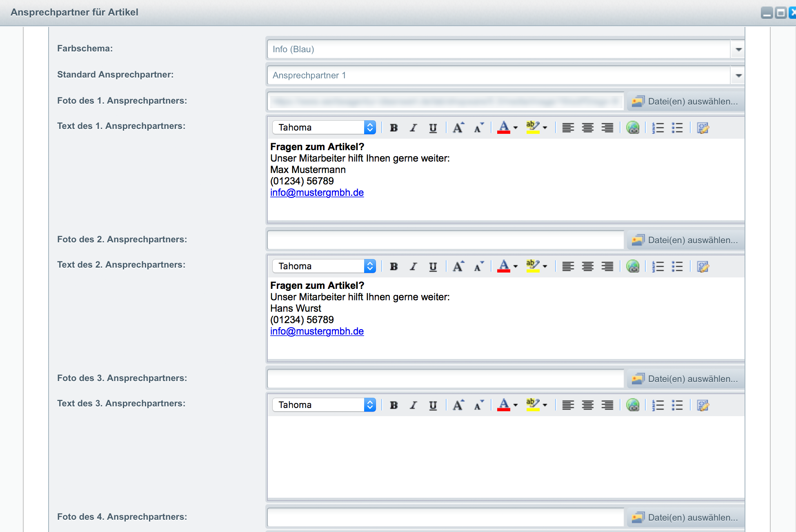Click Datei(en) auswählen for 2. Ansprechpartner photo

click(x=686, y=240)
